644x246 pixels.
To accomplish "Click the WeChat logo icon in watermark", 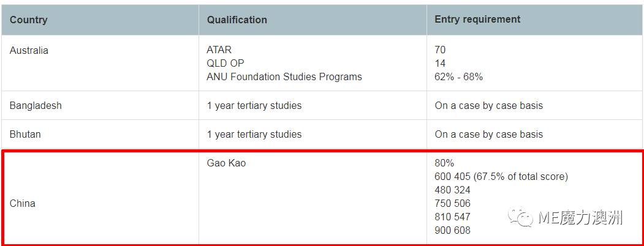I will point(521,217).
